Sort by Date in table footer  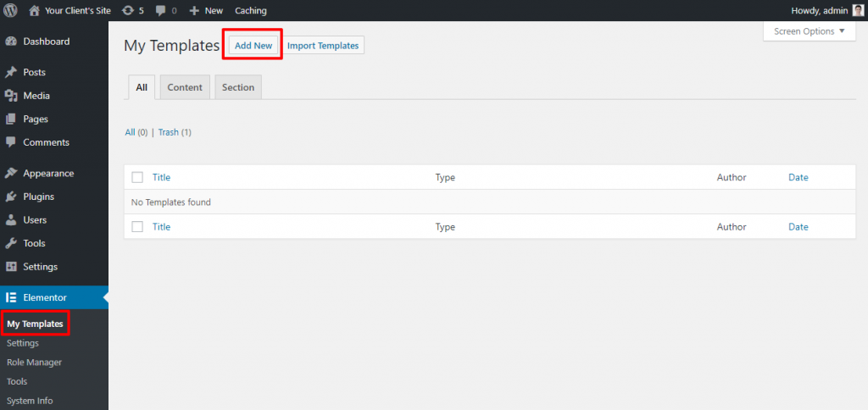(x=798, y=227)
